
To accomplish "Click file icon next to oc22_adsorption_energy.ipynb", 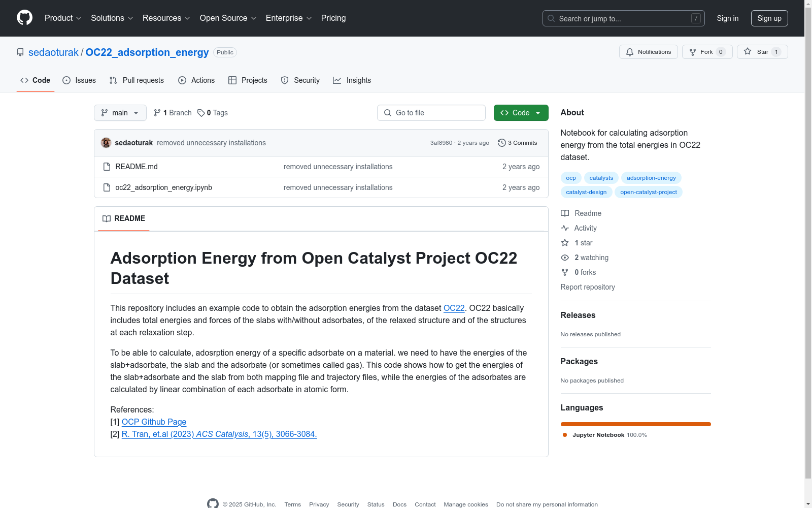I will tap(107, 187).
